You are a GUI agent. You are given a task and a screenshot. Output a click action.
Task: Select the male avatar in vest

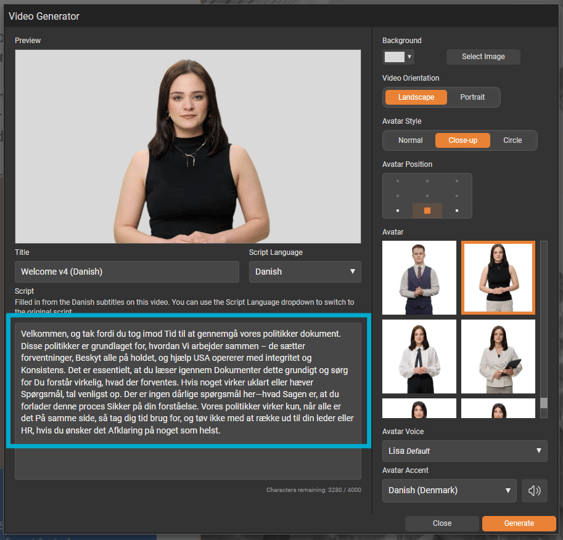point(419,278)
